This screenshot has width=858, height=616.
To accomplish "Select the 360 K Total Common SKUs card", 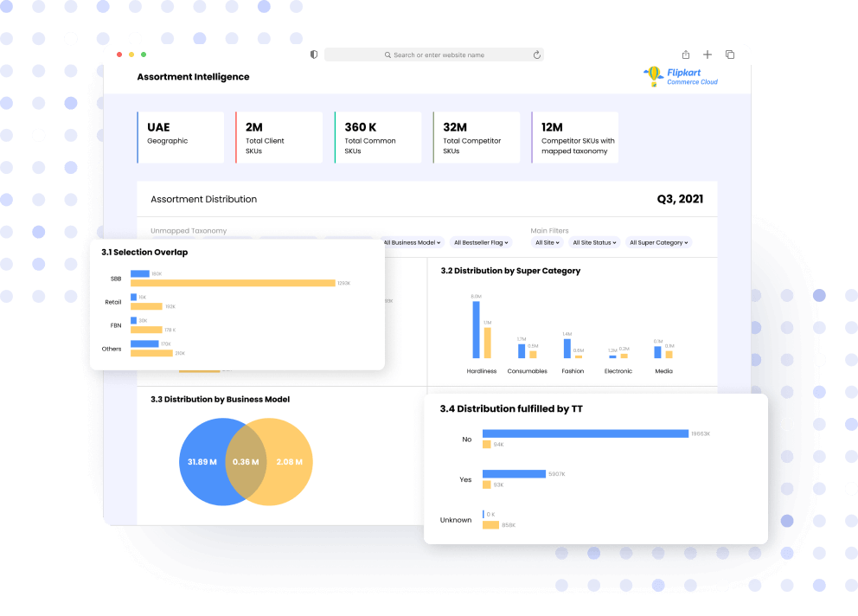I will [378, 137].
